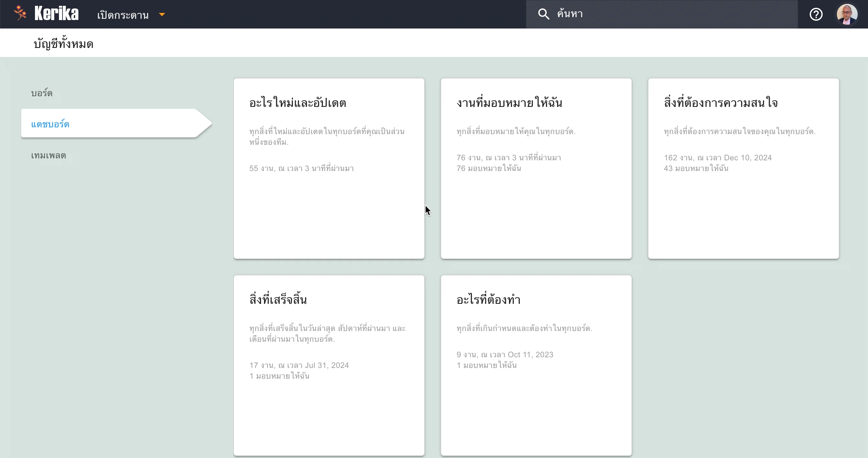Open the สิ่งที่เสร็จสิ้น dashboard card

(329, 365)
